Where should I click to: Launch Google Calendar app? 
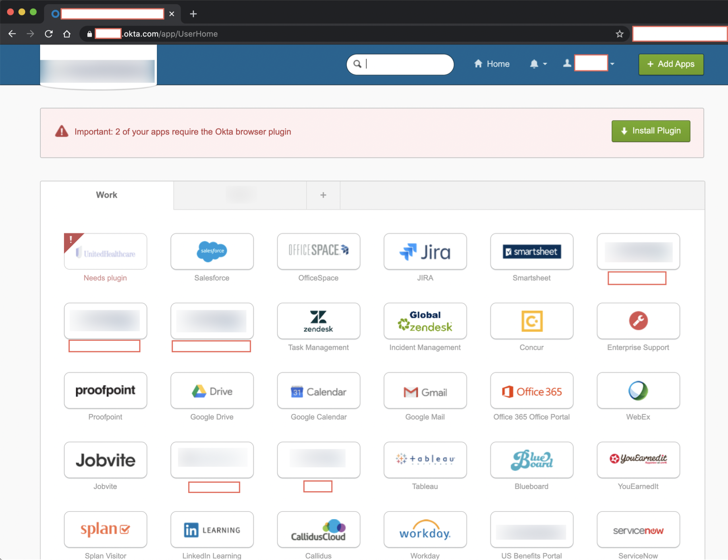point(319,390)
